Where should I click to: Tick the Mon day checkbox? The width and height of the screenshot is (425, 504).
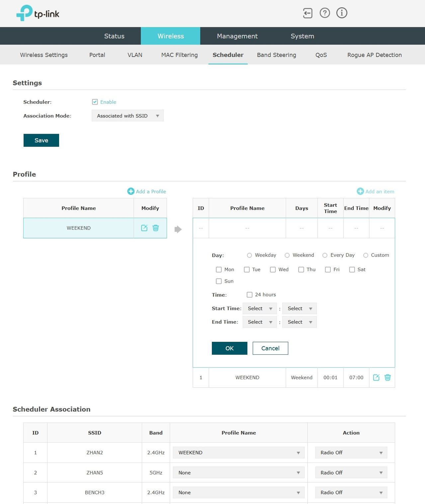click(x=219, y=270)
